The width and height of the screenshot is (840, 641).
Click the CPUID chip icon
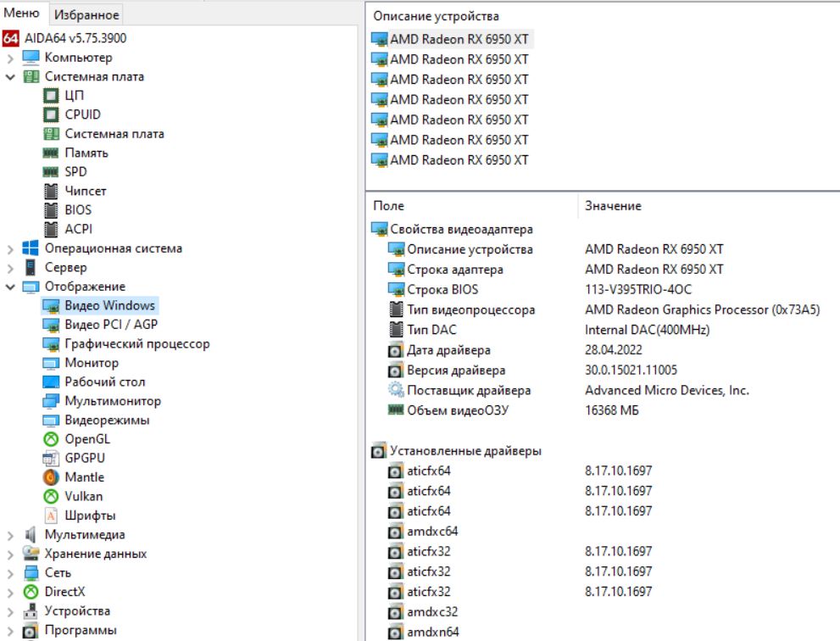[51, 114]
